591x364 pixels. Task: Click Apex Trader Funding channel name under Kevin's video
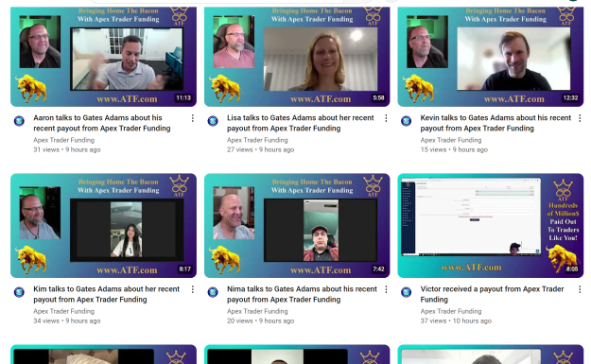click(451, 140)
